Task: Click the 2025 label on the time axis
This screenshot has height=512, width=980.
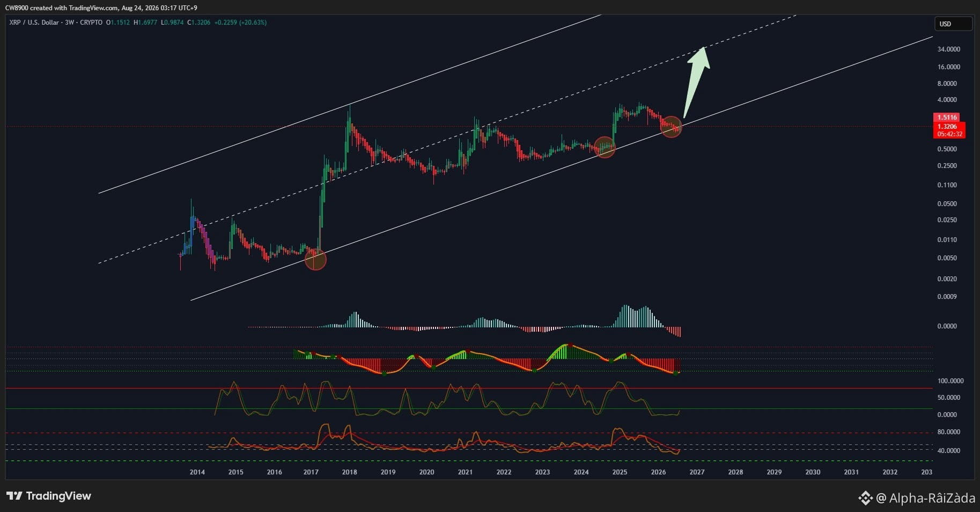Action: point(620,472)
